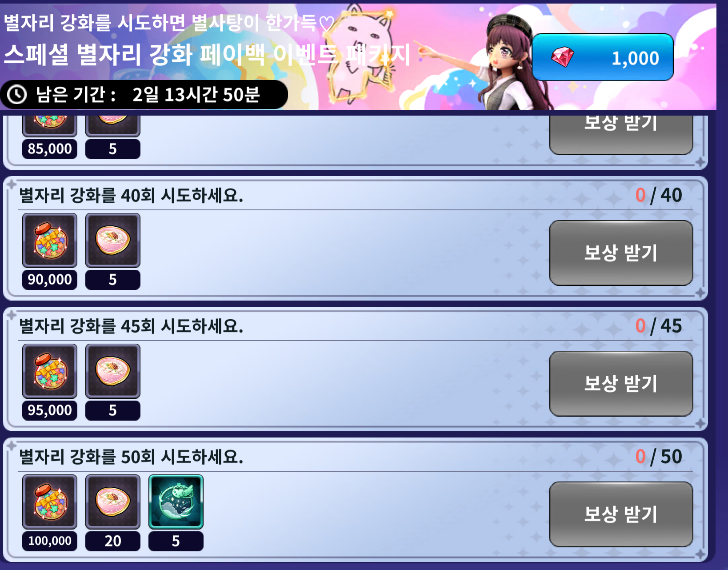Tap the 100,000 reward quantity label
Viewport: 728px width, 570px height.
pos(50,541)
